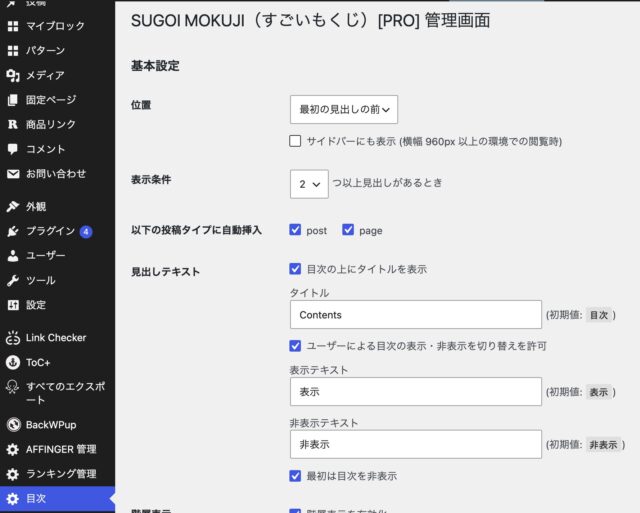
Task: Toggle 目次の上にタイトルを表示 checkbox
Action: (295, 269)
